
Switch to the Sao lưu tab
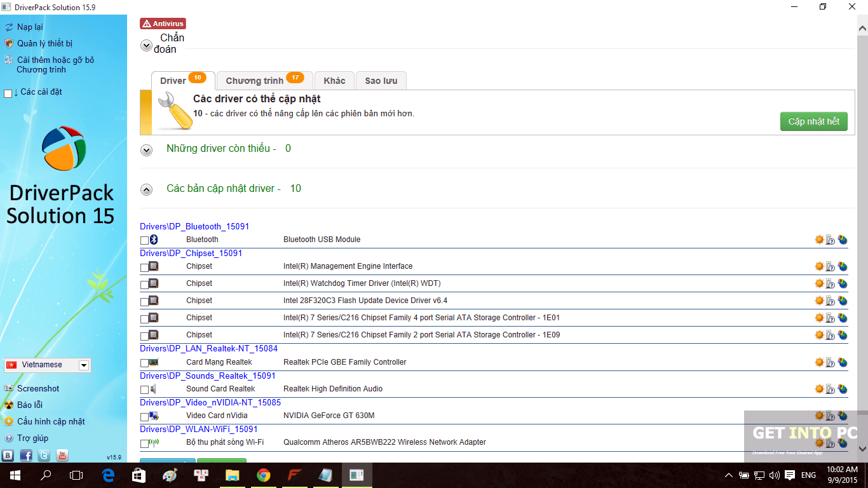point(381,80)
